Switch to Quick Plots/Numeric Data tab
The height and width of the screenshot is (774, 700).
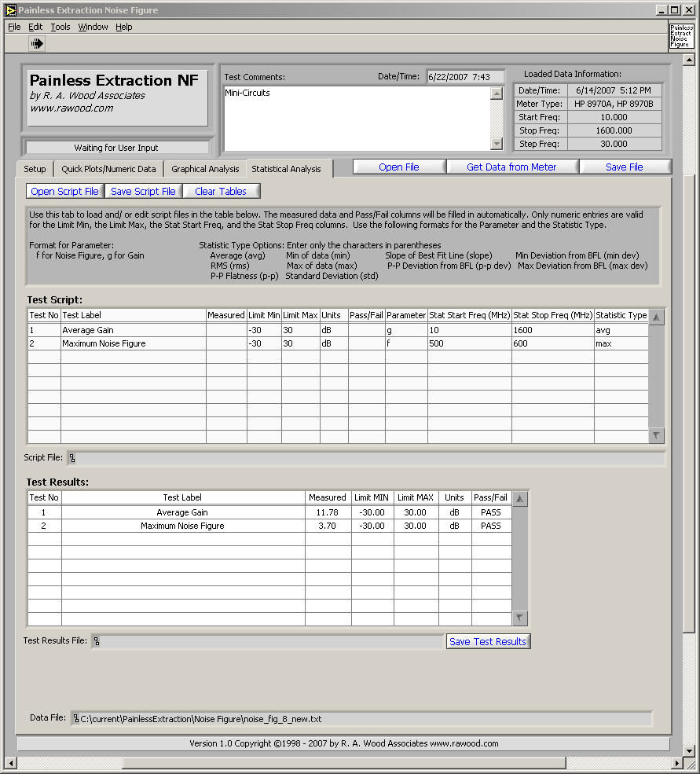[108, 169]
